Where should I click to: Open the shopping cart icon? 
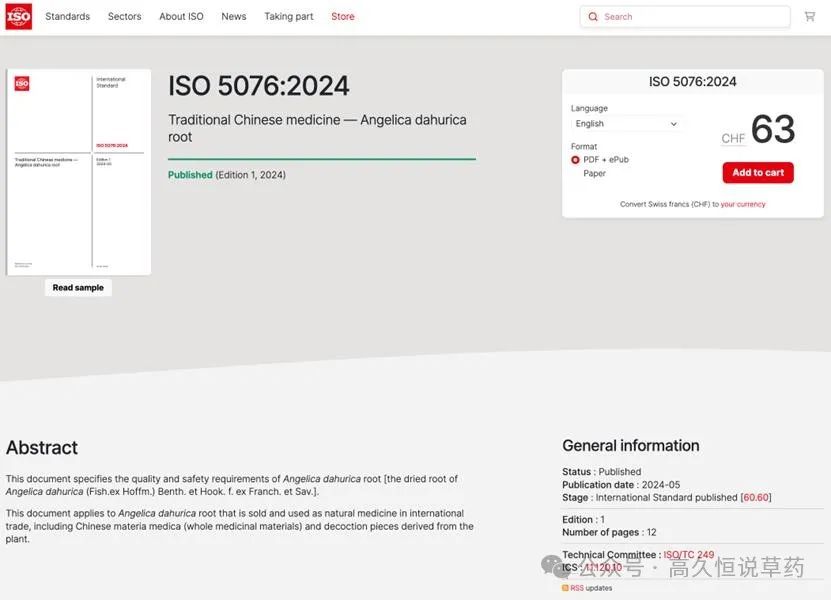pos(809,16)
